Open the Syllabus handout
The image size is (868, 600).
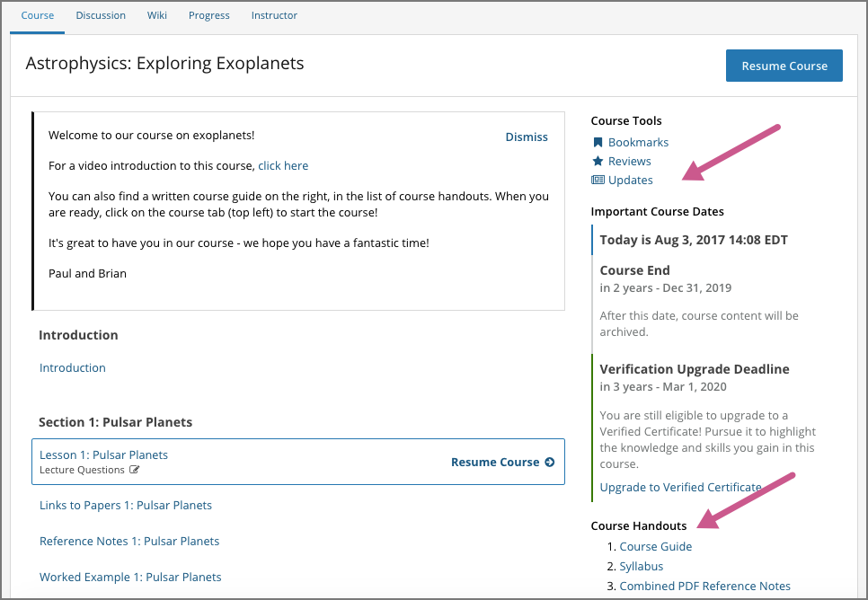pos(641,566)
